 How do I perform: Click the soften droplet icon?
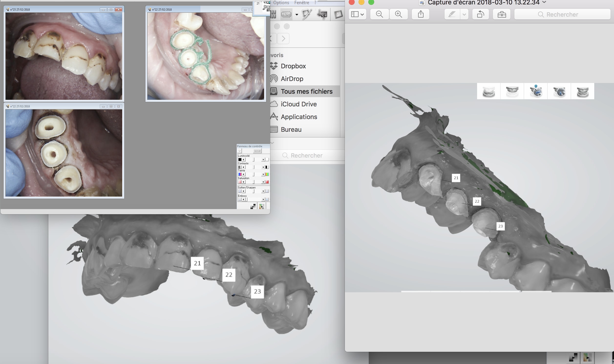tap(240, 191)
